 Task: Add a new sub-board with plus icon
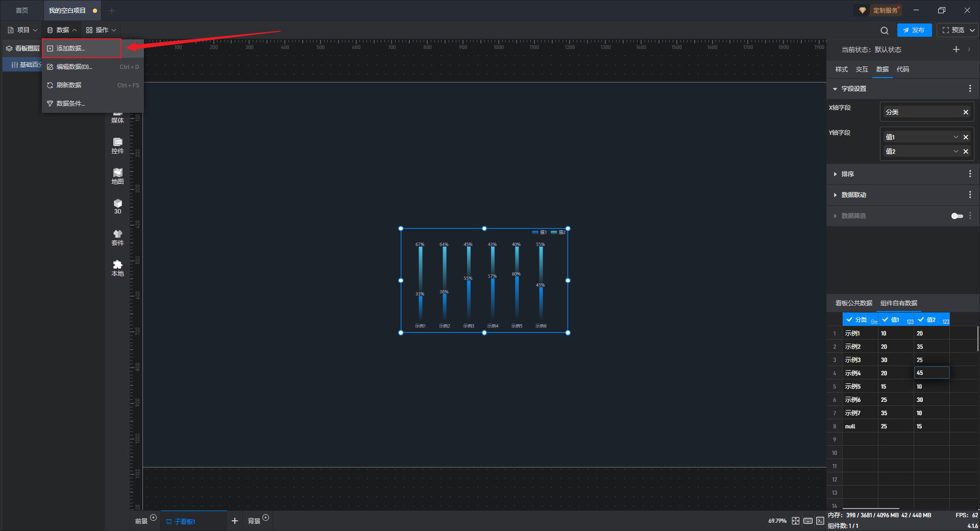click(x=235, y=521)
